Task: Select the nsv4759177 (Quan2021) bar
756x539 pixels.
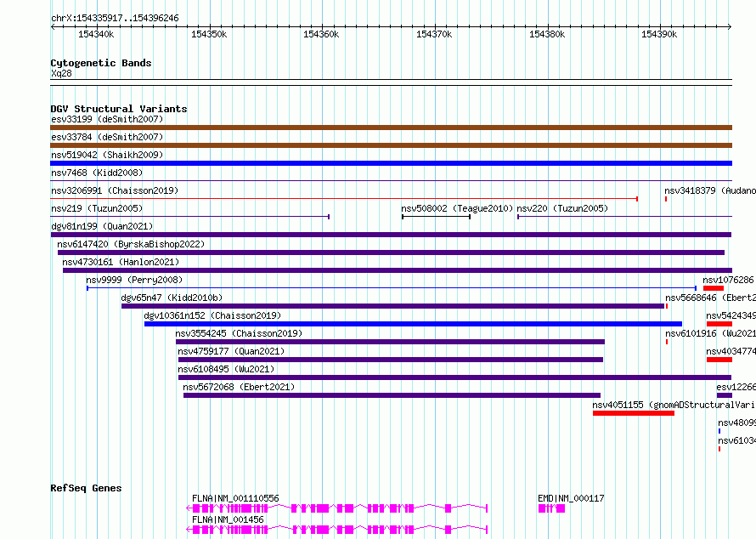Action: click(x=391, y=360)
